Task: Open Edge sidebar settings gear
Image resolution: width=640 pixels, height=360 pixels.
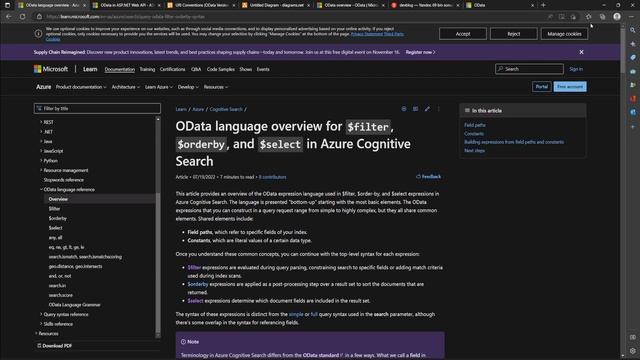Action: point(633,351)
